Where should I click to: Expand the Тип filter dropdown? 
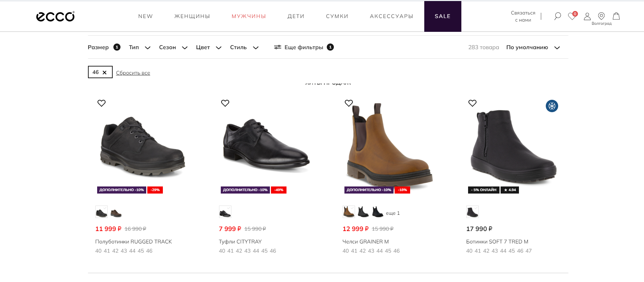point(140,47)
